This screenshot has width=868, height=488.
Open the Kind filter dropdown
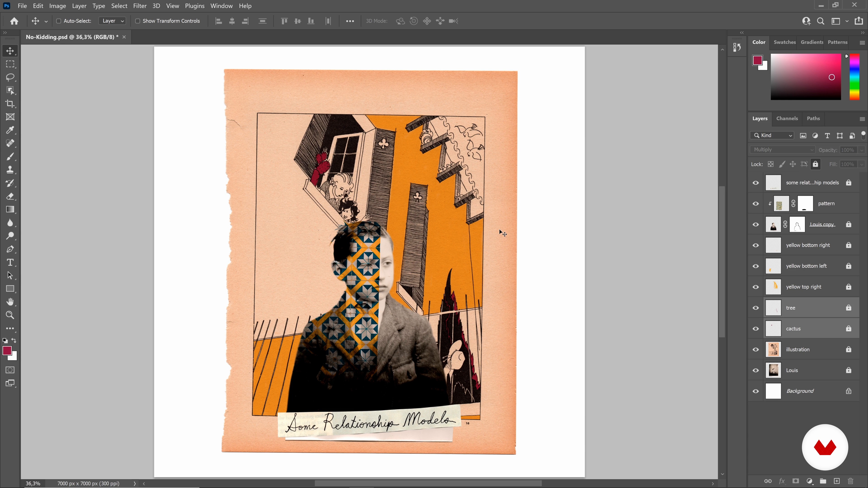(x=772, y=135)
